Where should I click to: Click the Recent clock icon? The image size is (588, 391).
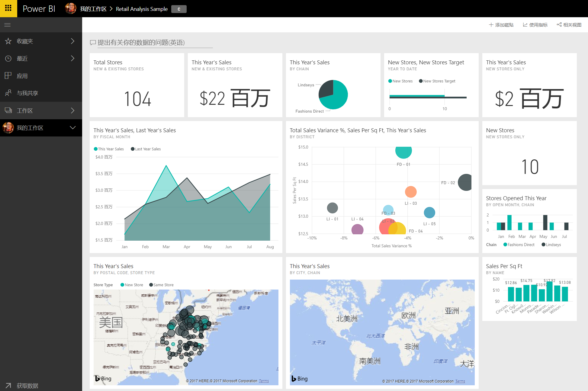click(x=8, y=59)
